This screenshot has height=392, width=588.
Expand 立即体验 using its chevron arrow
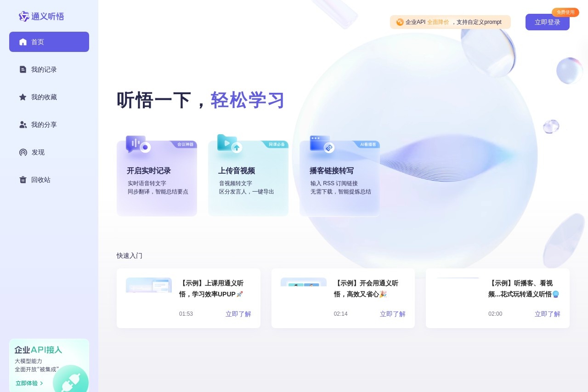click(41, 383)
